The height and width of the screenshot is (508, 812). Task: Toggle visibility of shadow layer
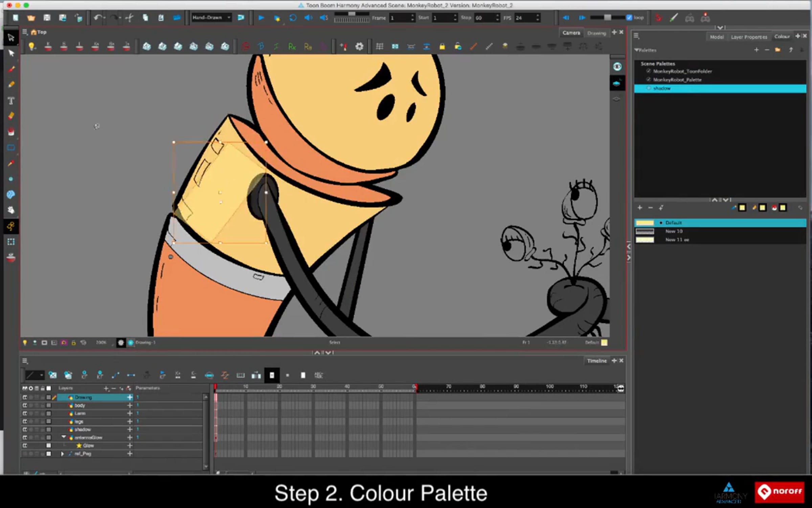point(25,429)
